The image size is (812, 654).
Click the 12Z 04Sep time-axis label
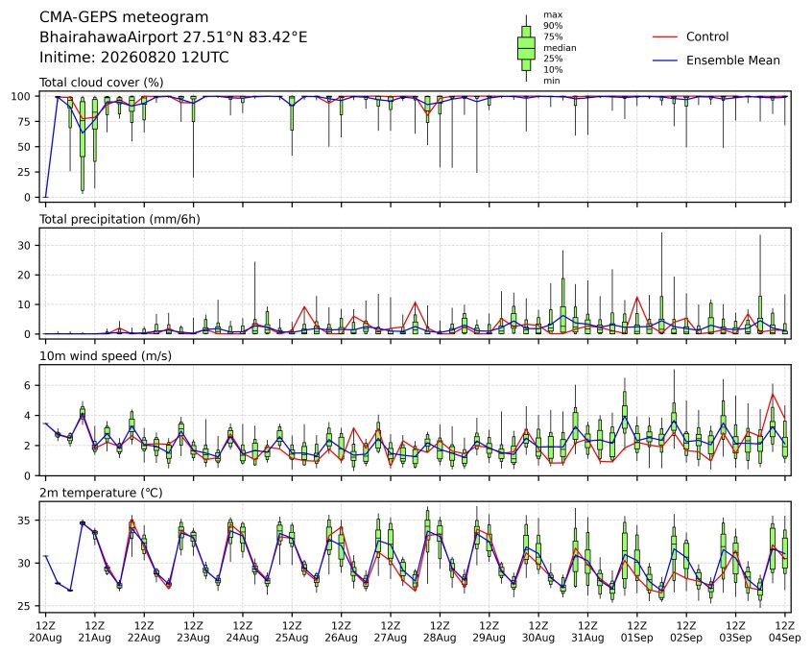785,632
